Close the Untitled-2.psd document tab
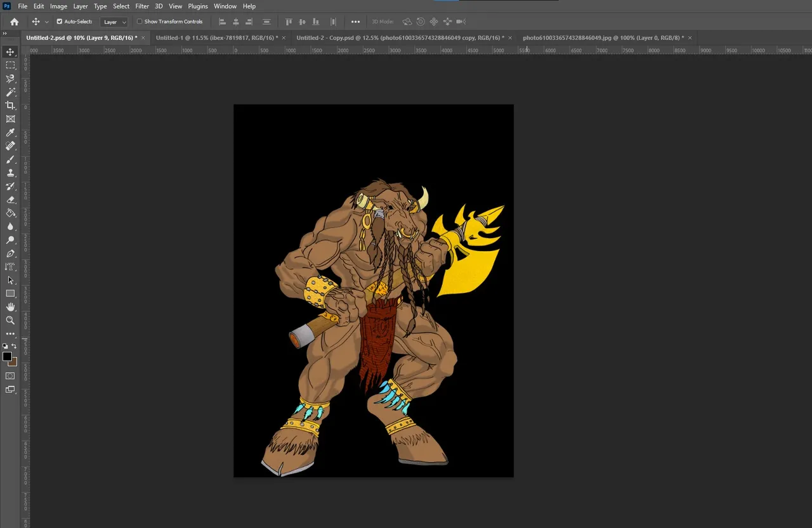The image size is (812, 528). pos(143,38)
